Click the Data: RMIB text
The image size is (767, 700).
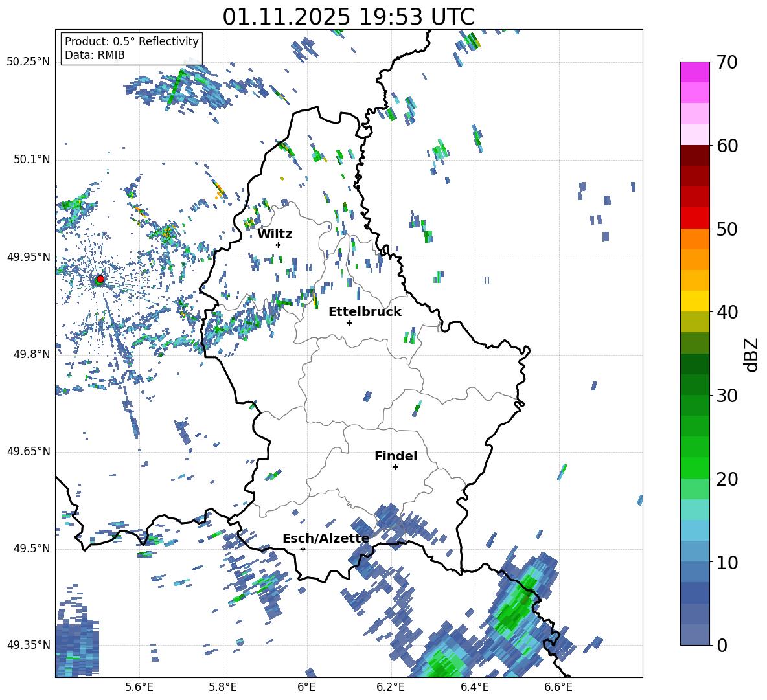pos(95,55)
